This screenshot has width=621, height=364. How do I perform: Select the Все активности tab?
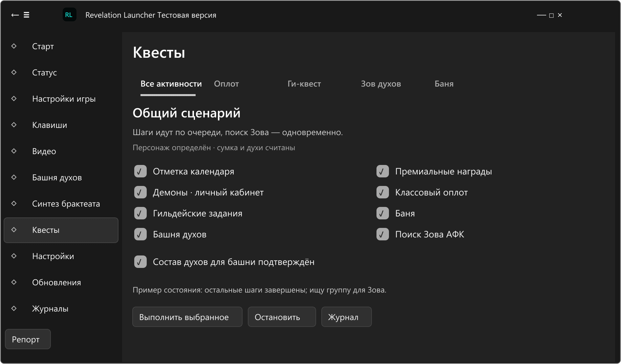[171, 84]
